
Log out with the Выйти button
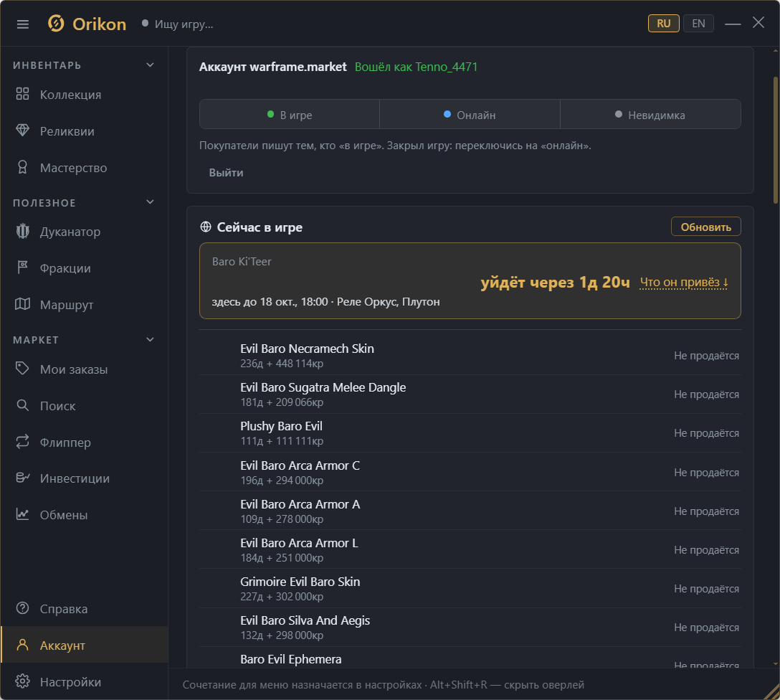[226, 173]
